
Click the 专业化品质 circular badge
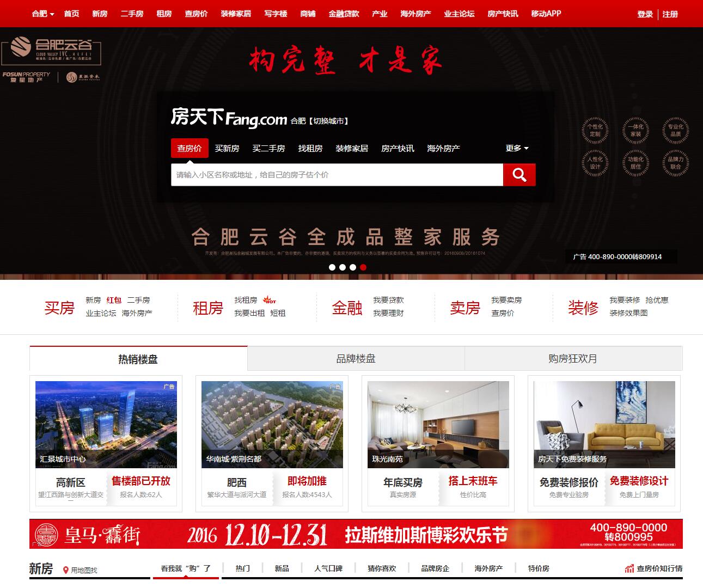pos(675,131)
